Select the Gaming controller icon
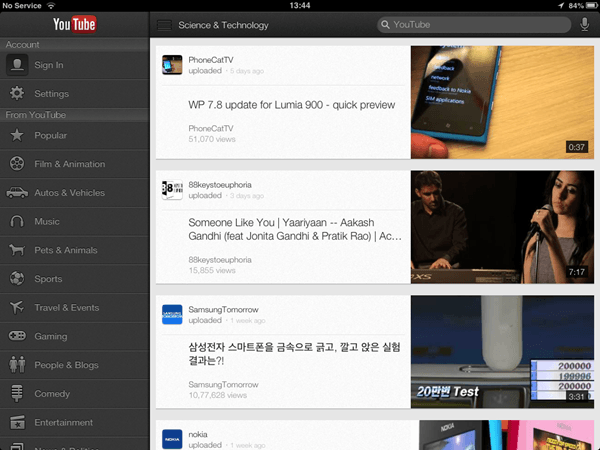600x450 pixels. (x=17, y=336)
